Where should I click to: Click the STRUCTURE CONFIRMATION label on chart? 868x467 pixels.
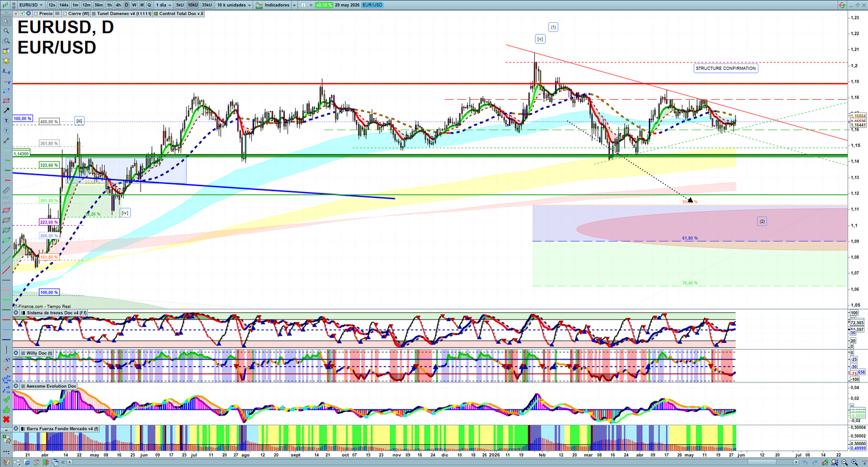[x=726, y=68]
